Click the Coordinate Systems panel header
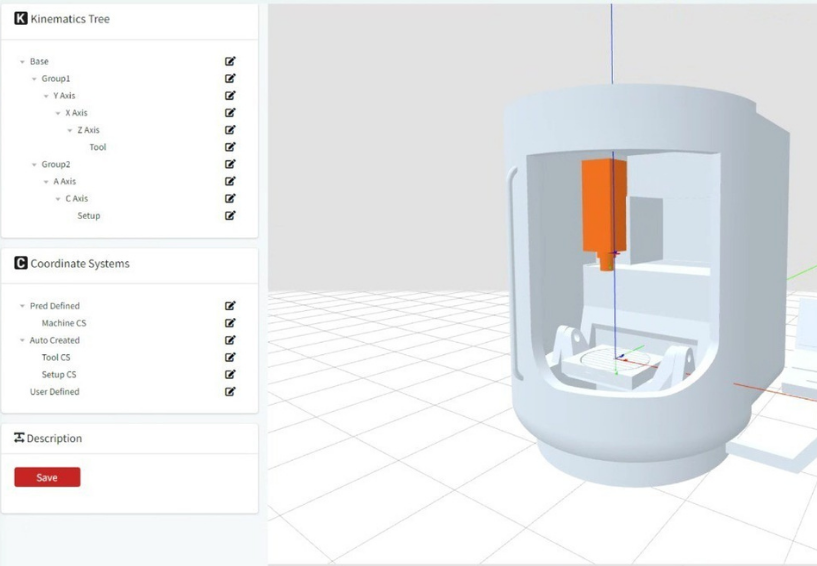817x566 pixels. [79, 264]
